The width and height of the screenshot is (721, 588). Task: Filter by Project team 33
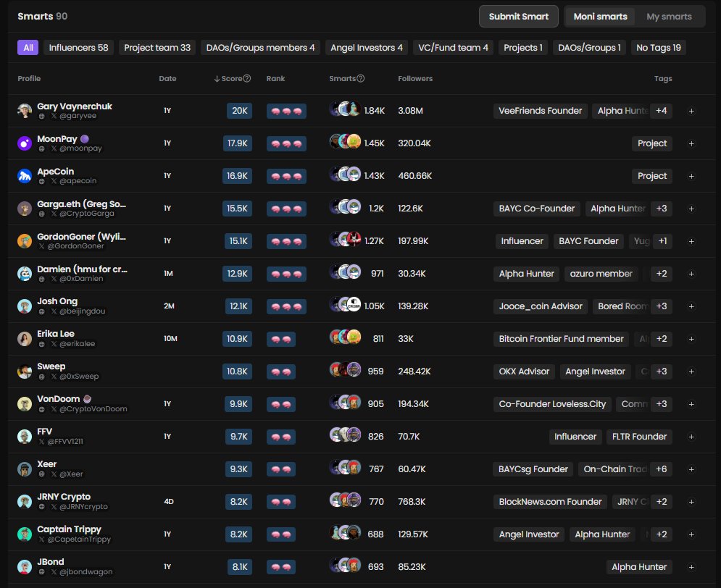coord(157,48)
